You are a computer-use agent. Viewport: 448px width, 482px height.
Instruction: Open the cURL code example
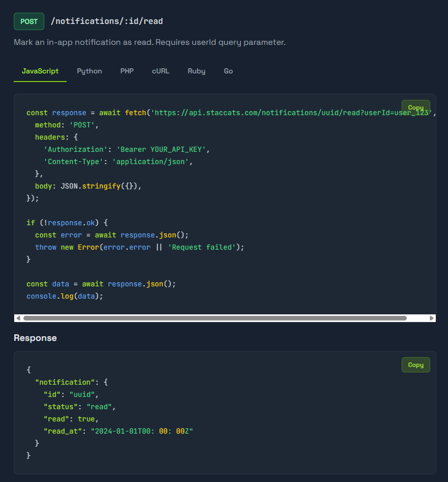(160, 71)
